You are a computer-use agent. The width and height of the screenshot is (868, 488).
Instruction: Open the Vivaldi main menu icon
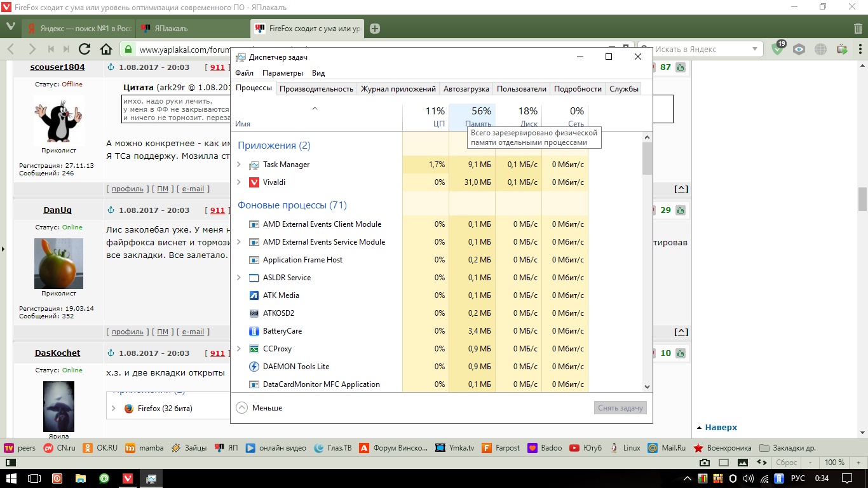pyautogui.click(x=10, y=27)
